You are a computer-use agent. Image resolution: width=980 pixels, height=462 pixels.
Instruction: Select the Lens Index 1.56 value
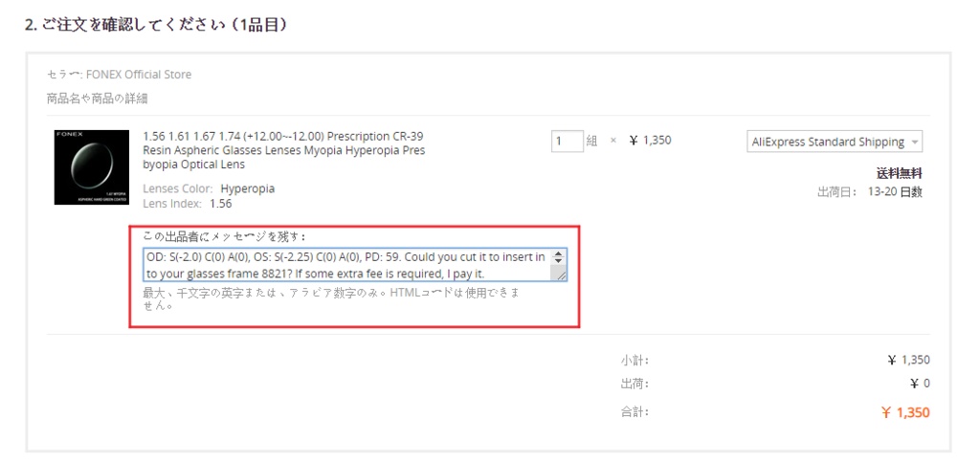(221, 204)
